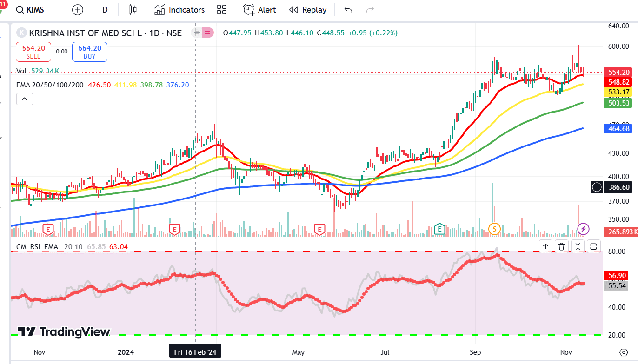Viewport: 638px width, 364px height.
Task: Open the candlestick chart type menu
Action: 133,10
